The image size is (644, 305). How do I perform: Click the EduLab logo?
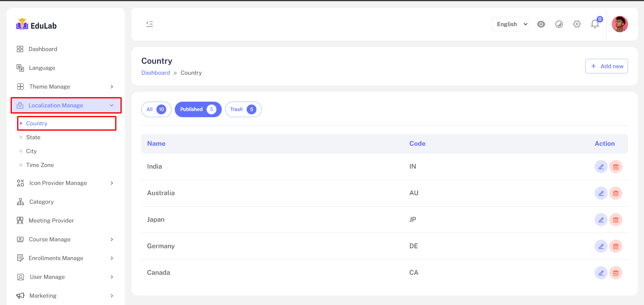[x=36, y=25]
